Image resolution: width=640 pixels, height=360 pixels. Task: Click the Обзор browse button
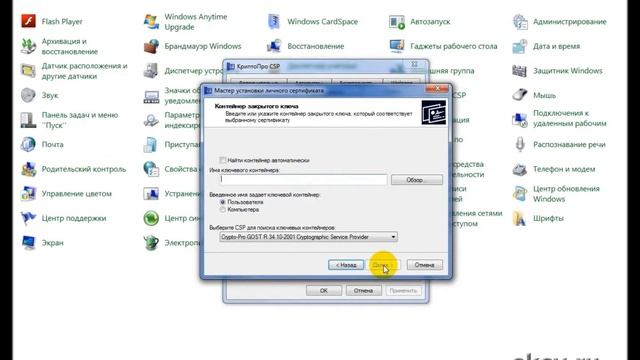pyautogui.click(x=417, y=180)
